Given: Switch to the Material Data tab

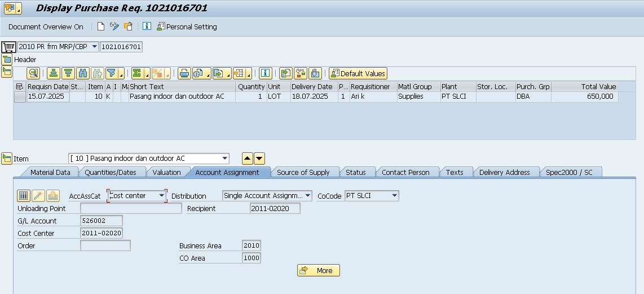Looking at the screenshot, I should click(x=50, y=172).
